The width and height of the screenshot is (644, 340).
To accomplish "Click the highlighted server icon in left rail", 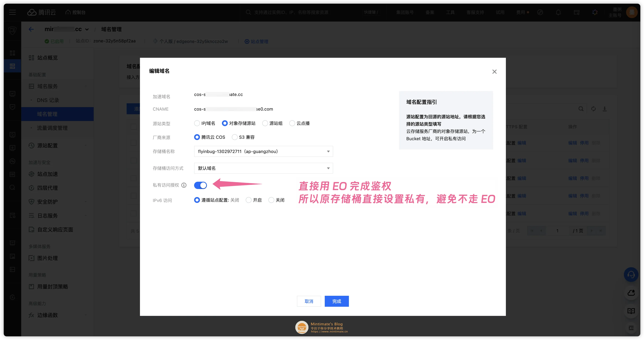I will pyautogui.click(x=12, y=66).
